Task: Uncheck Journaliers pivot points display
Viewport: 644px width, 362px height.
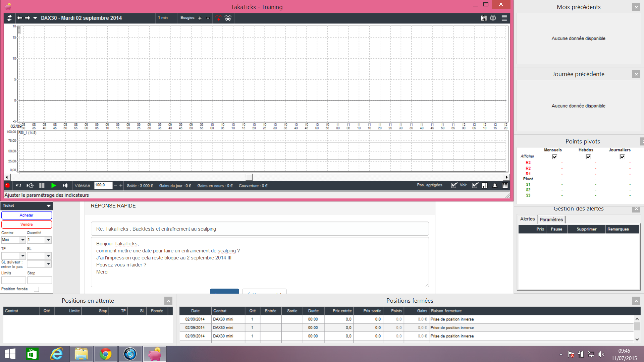Action: coord(622,157)
